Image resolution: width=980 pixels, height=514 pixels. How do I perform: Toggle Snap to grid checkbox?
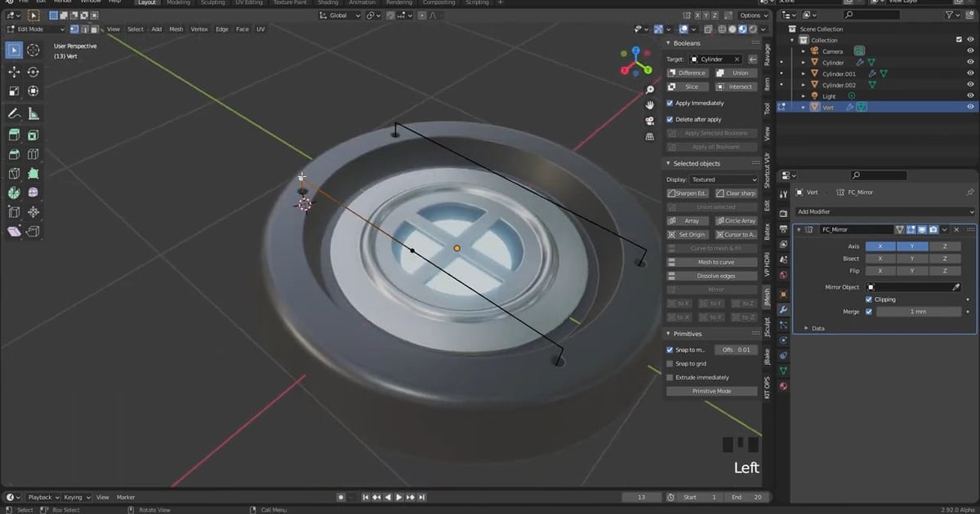pyautogui.click(x=670, y=363)
